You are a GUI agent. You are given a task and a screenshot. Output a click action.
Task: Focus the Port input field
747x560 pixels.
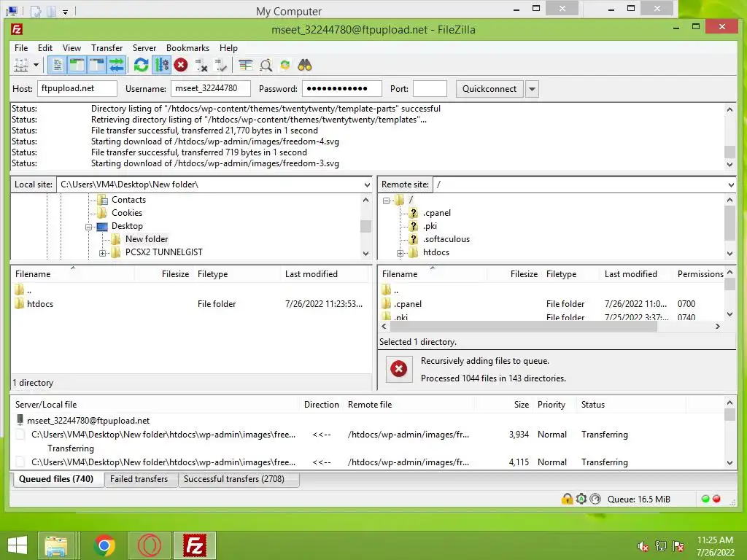(430, 88)
